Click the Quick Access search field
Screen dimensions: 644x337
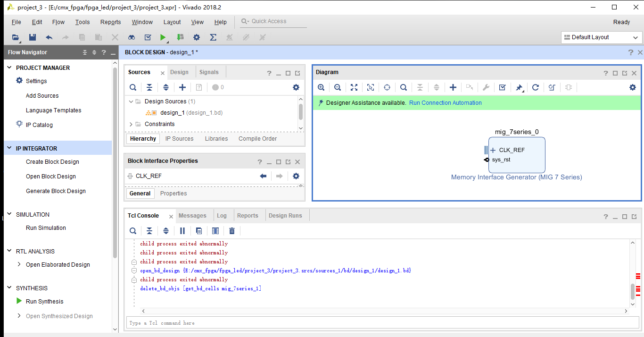273,21
